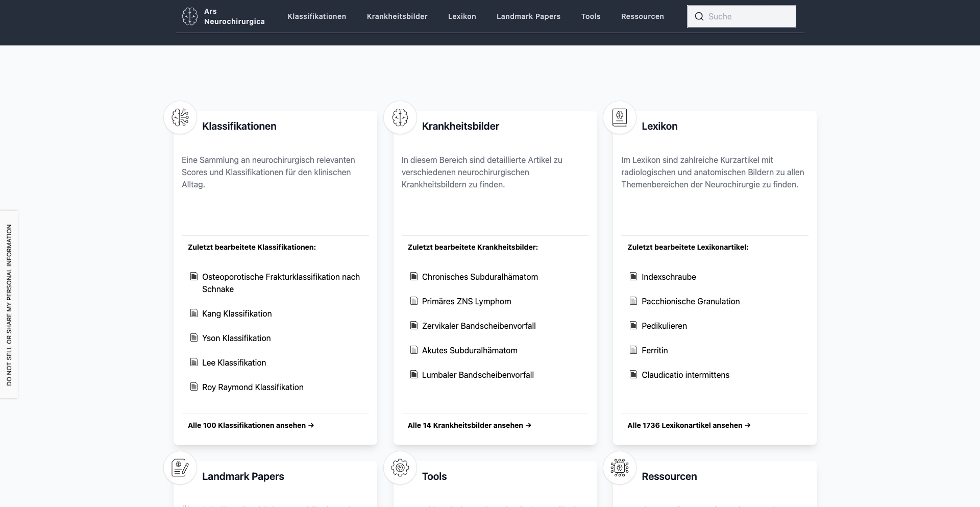Click the document icon beside Ferritin
The height and width of the screenshot is (507, 980).
point(633,350)
